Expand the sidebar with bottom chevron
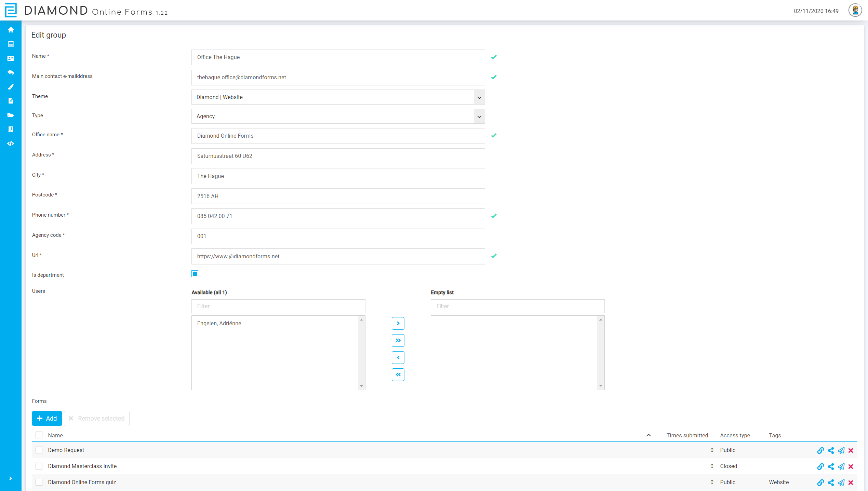Image resolution: width=868 pixels, height=491 pixels. coord(11,478)
